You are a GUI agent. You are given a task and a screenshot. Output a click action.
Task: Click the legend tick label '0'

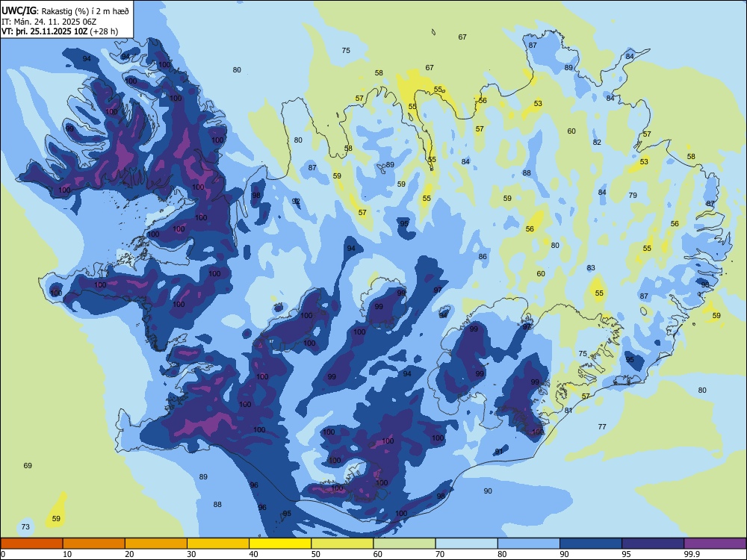point(3,554)
